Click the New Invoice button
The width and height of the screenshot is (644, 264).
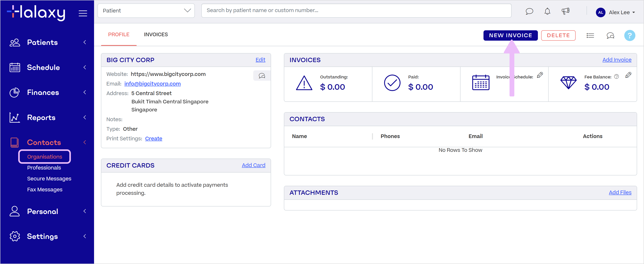coord(510,35)
